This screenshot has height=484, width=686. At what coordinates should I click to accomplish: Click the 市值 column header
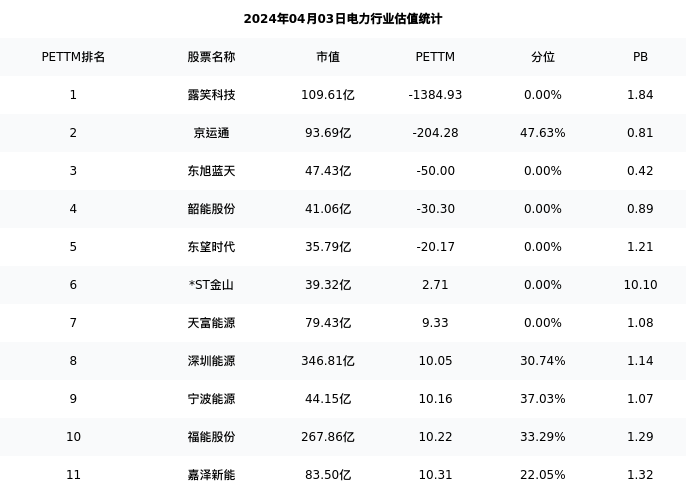[x=328, y=57]
